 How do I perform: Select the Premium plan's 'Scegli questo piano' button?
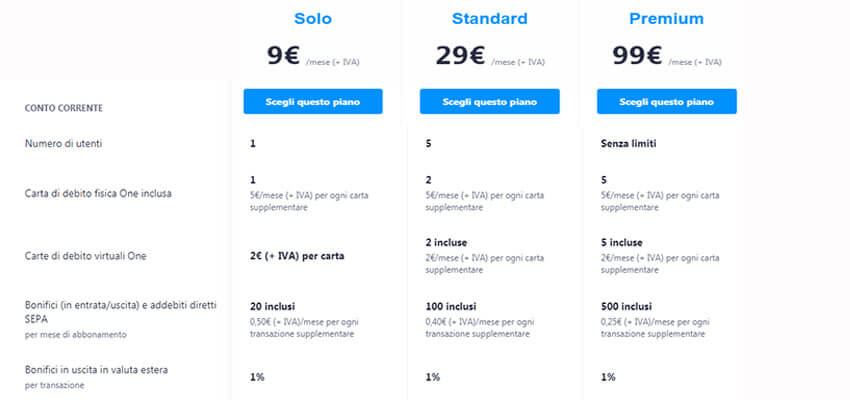tap(666, 102)
